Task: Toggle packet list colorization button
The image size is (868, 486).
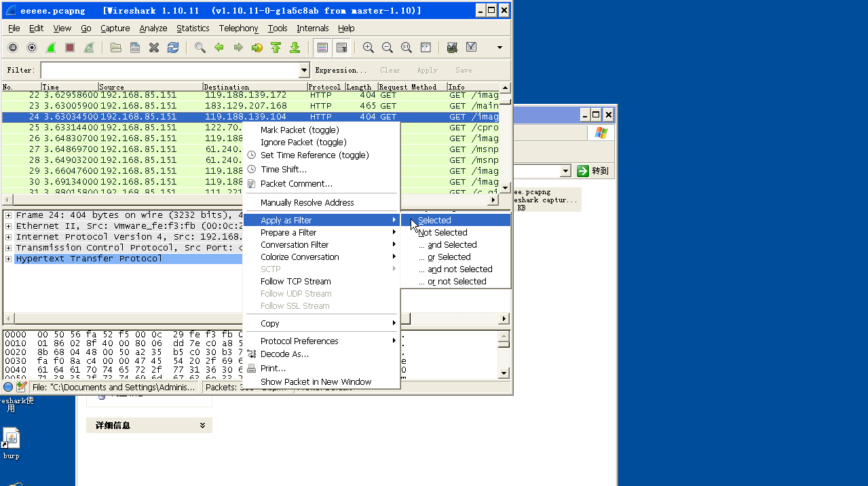Action: [x=322, y=48]
